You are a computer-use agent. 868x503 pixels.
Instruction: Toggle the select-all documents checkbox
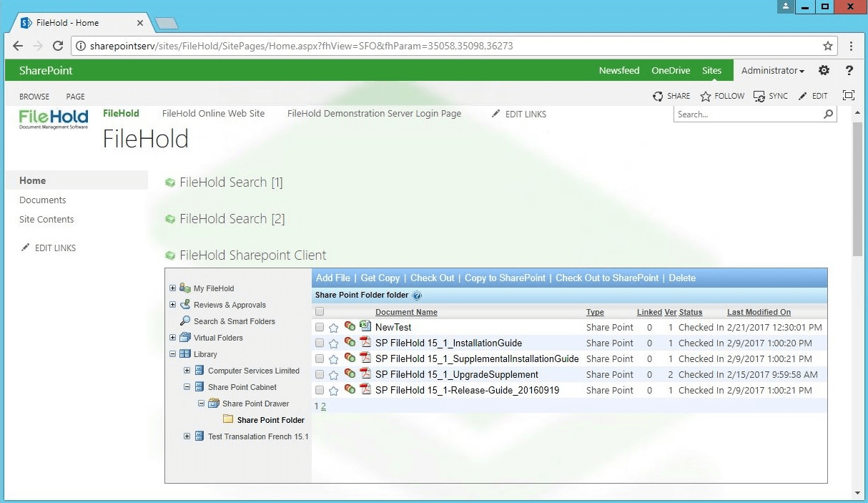[320, 312]
